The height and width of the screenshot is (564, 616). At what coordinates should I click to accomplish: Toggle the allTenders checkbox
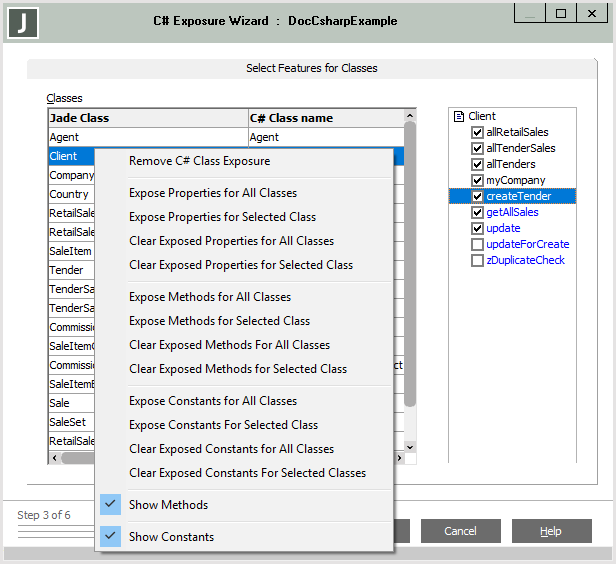click(x=477, y=164)
